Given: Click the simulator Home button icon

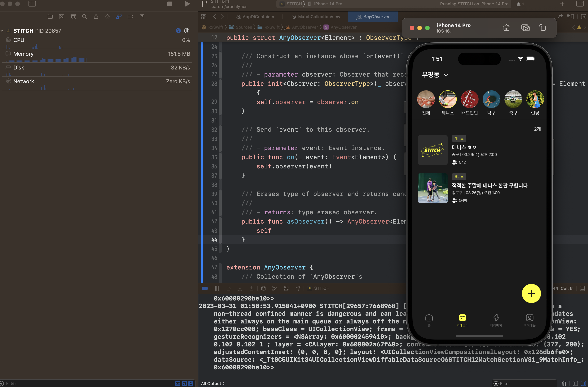Looking at the screenshot, I should pos(506,28).
